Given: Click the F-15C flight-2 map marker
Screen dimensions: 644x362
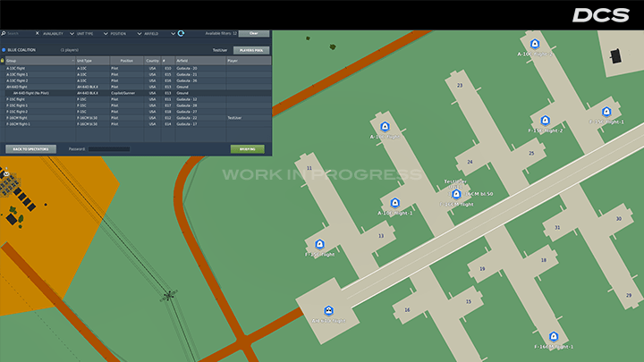Looking at the screenshot, I should pyautogui.click(x=545, y=122).
